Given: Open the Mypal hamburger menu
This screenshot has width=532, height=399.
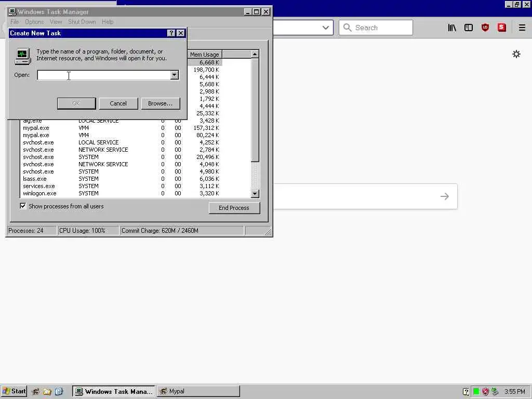Looking at the screenshot, I should coord(522,28).
